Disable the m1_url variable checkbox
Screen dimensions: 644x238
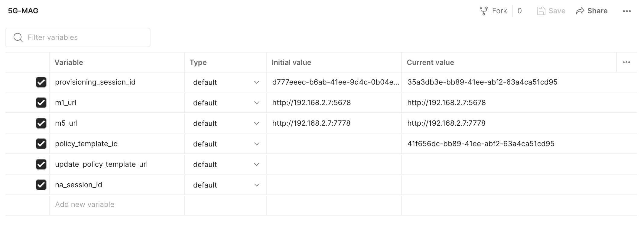(x=41, y=103)
